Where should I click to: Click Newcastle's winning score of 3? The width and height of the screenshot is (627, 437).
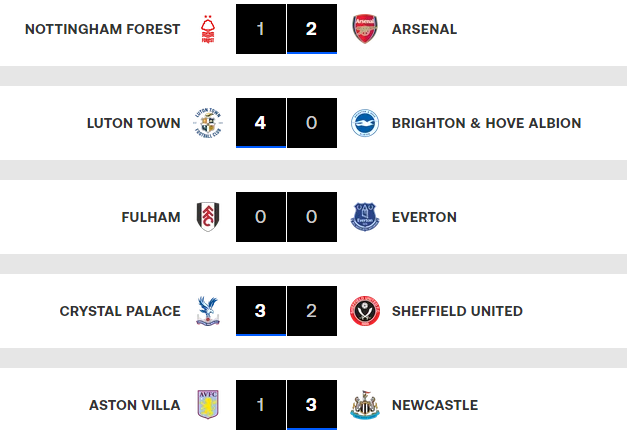[312, 405]
